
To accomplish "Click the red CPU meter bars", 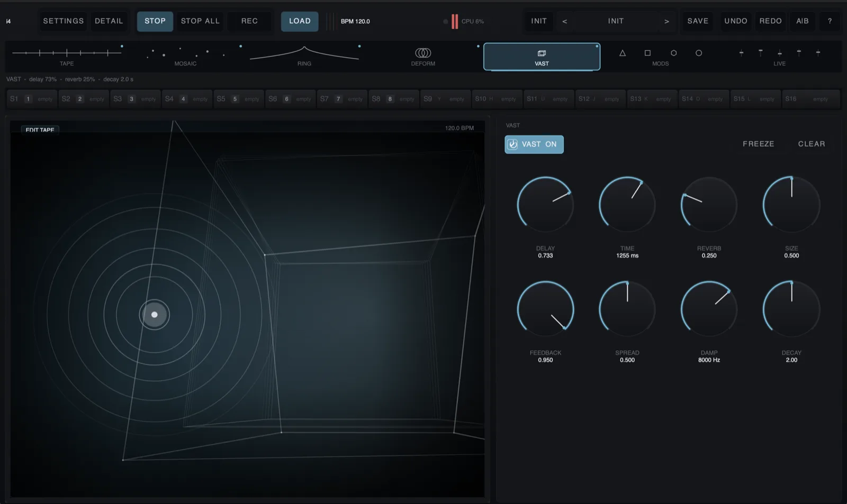I will pos(455,22).
